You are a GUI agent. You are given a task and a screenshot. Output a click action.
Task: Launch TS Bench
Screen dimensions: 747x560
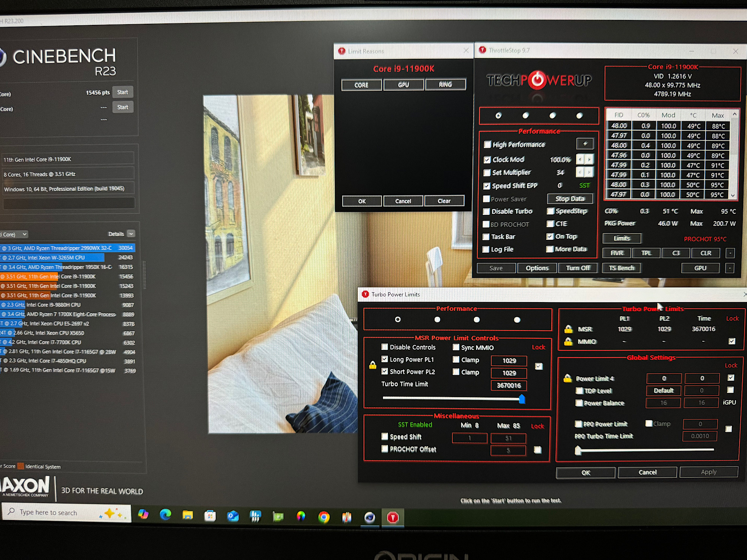pyautogui.click(x=621, y=268)
